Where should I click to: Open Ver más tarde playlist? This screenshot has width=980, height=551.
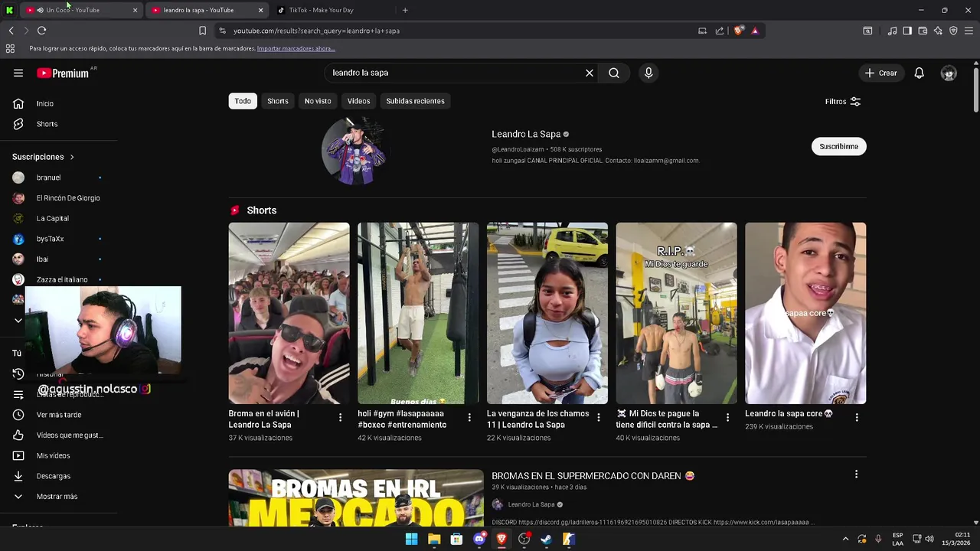pyautogui.click(x=58, y=415)
